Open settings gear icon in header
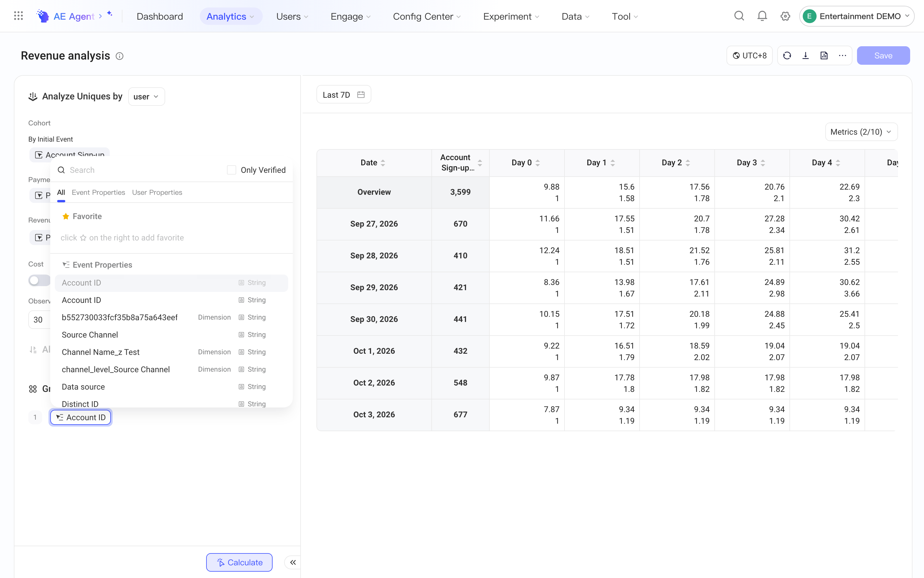This screenshot has height=578, width=924. click(785, 16)
